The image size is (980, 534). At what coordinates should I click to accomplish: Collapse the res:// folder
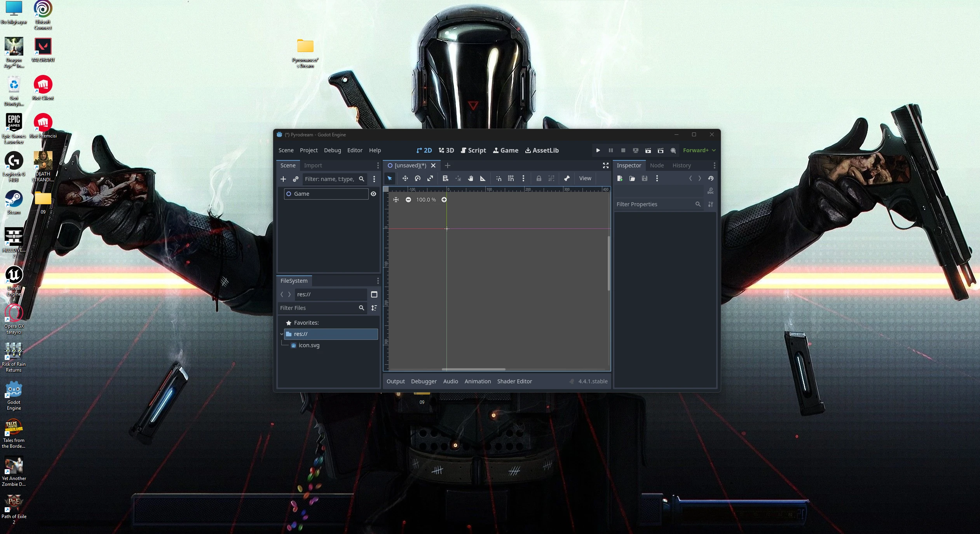(x=282, y=334)
